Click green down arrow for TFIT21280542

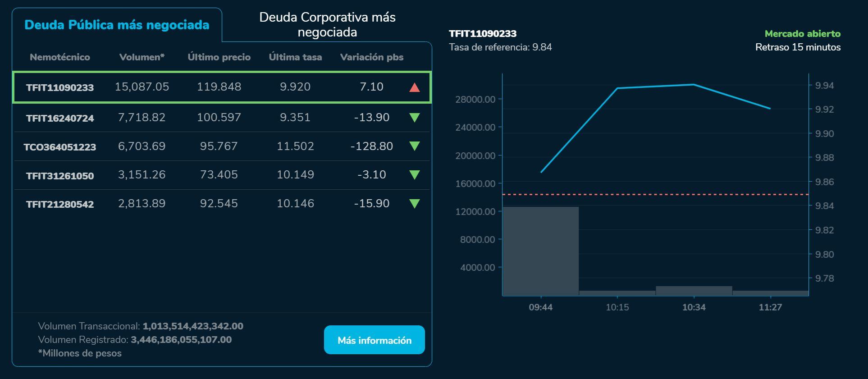(414, 204)
